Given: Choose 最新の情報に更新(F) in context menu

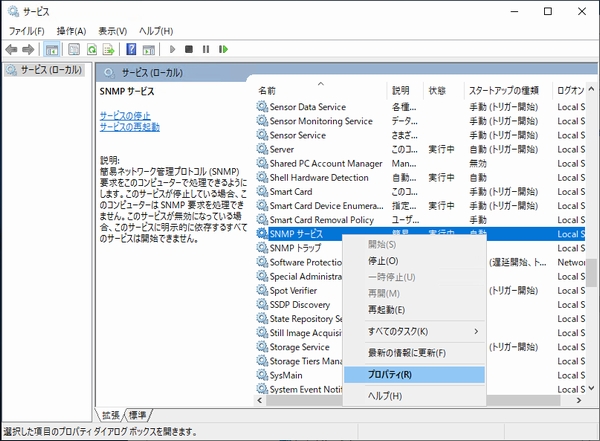Looking at the screenshot, I should click(415, 353).
